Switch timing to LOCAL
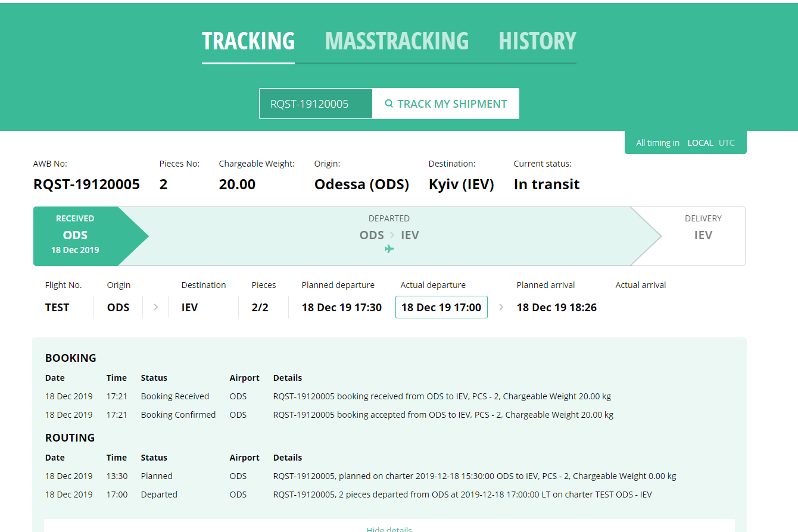This screenshot has height=532, width=798. 700,143
